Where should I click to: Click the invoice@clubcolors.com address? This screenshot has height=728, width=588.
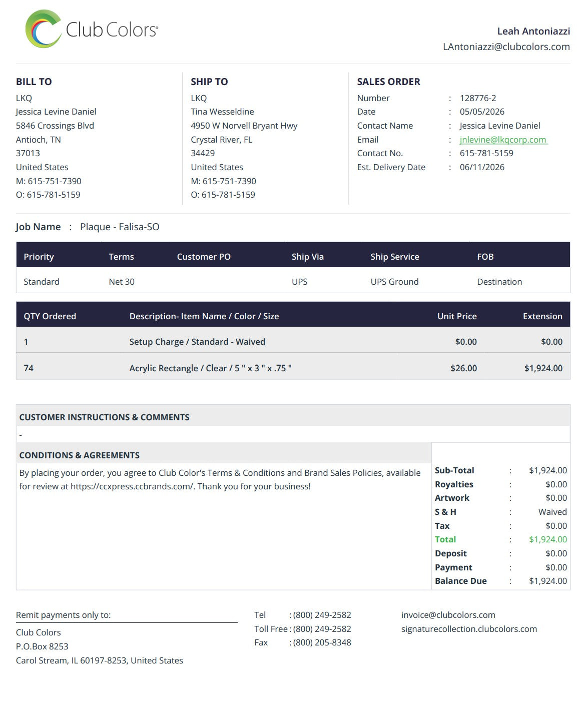448,615
